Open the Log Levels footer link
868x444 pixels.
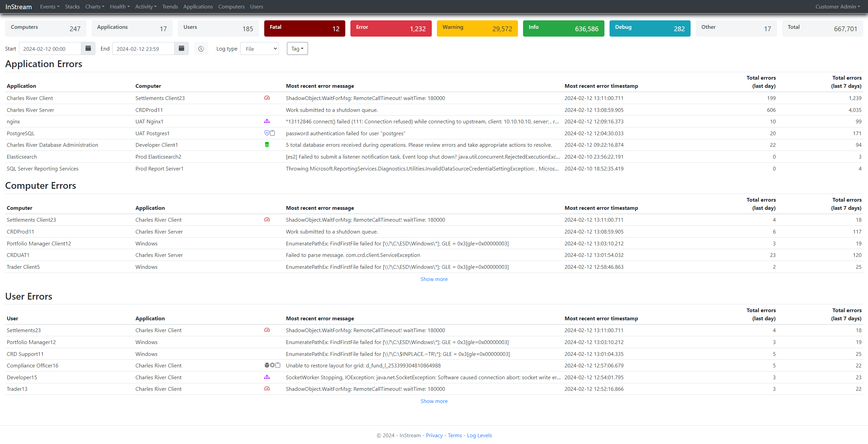click(x=479, y=436)
